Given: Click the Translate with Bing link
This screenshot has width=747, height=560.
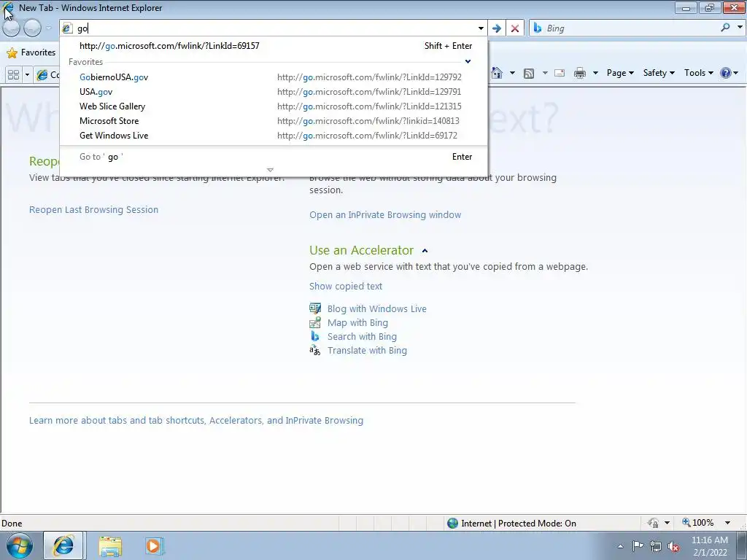Looking at the screenshot, I should [367, 351].
